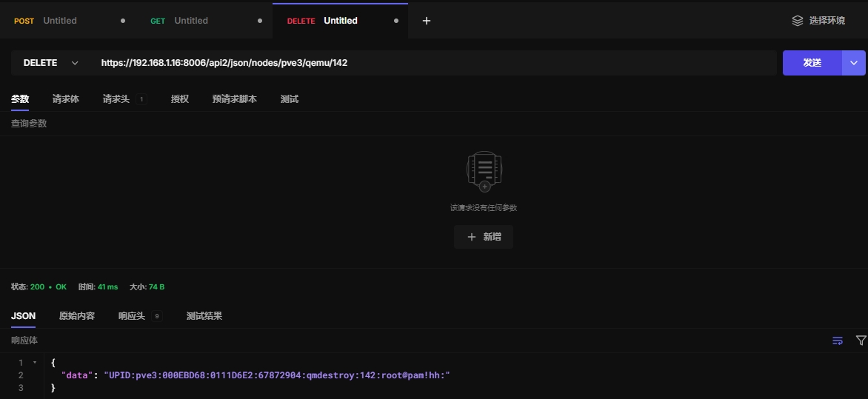Click the layers icon beside 选择环境
The image size is (868, 399).
(798, 21)
